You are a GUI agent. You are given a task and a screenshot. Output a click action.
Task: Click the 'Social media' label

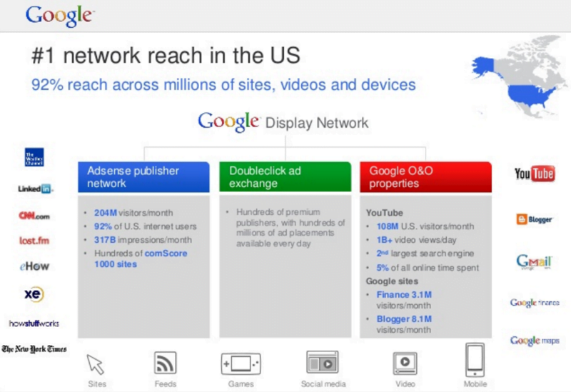tap(323, 384)
